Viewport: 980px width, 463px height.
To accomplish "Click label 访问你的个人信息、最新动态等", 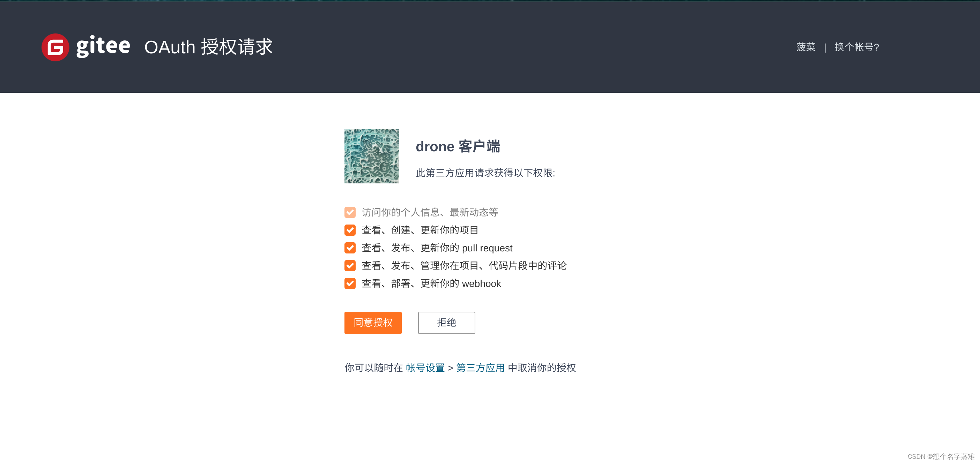I will (x=430, y=212).
